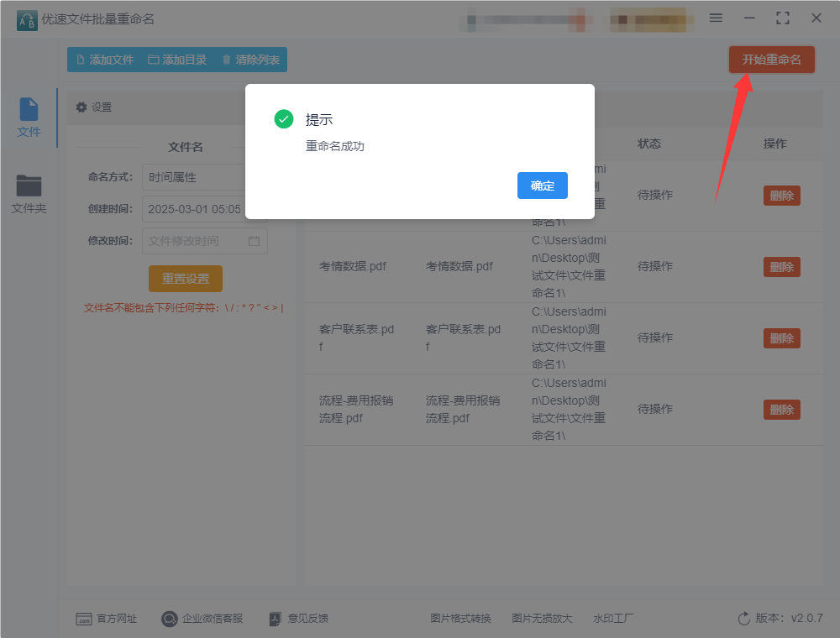840x638 pixels.
Task: Open 水印工厂 link
Action: coord(613,618)
